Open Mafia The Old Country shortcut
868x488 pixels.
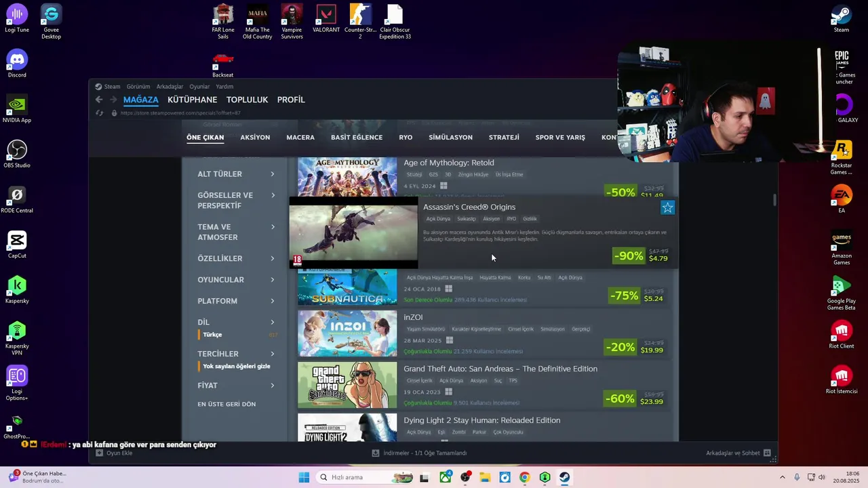point(257,20)
